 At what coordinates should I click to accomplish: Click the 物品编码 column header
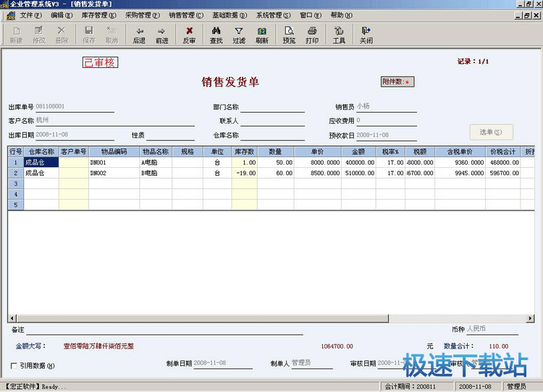click(114, 152)
